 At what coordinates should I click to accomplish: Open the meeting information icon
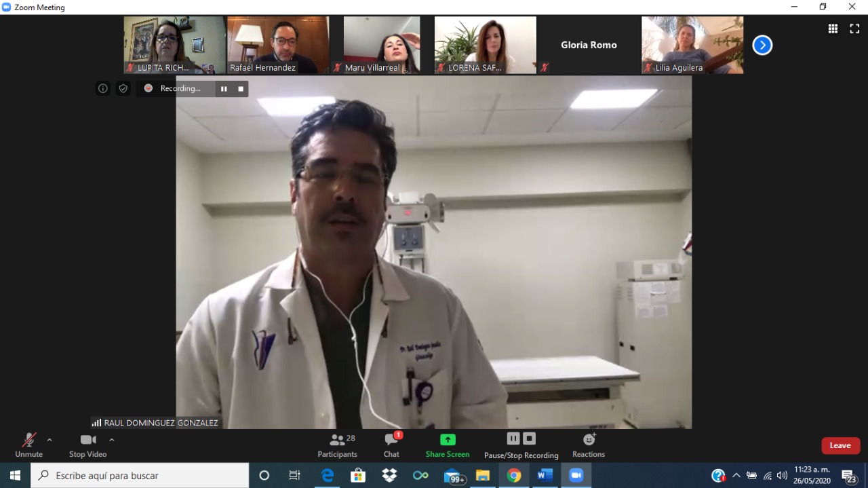[x=103, y=88]
